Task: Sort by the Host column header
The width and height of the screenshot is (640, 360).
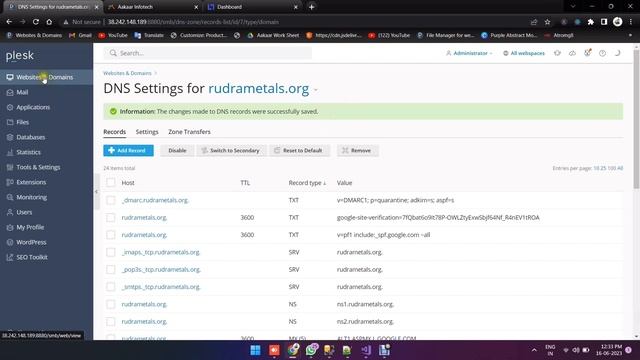Action: click(128, 183)
